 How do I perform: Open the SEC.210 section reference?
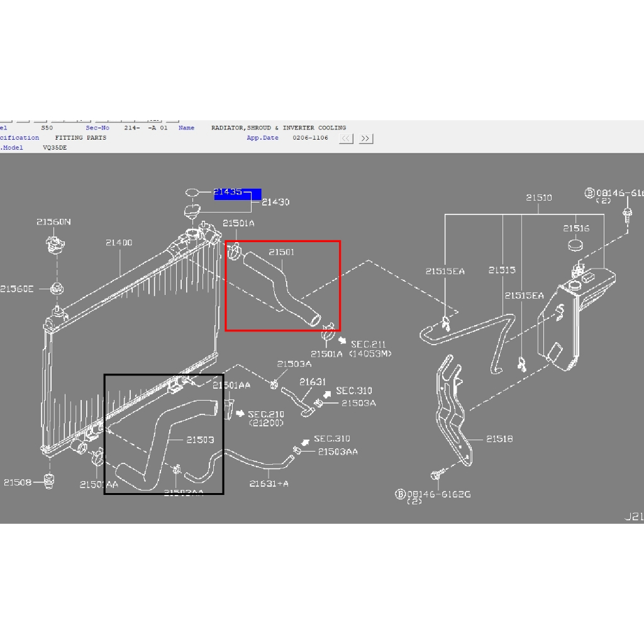pos(266,414)
